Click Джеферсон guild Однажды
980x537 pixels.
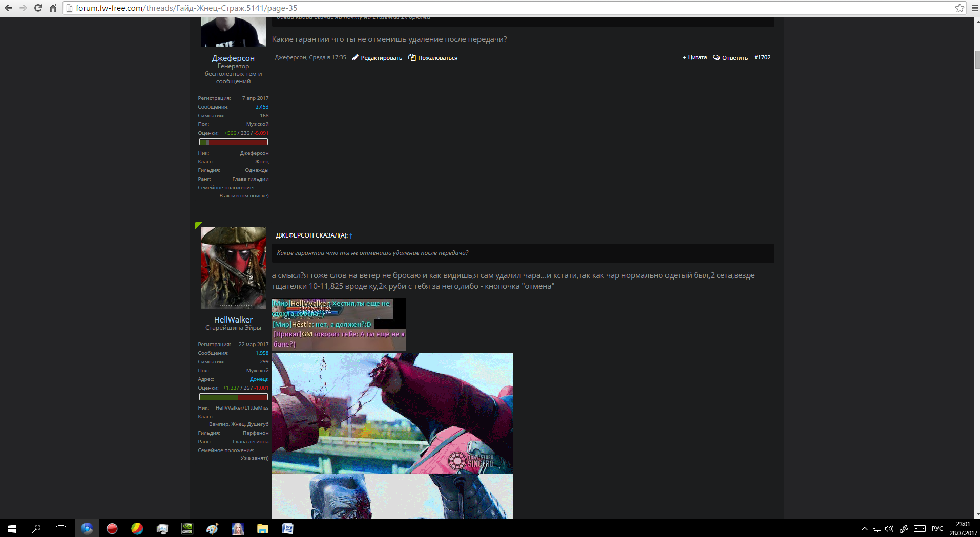[x=257, y=170]
